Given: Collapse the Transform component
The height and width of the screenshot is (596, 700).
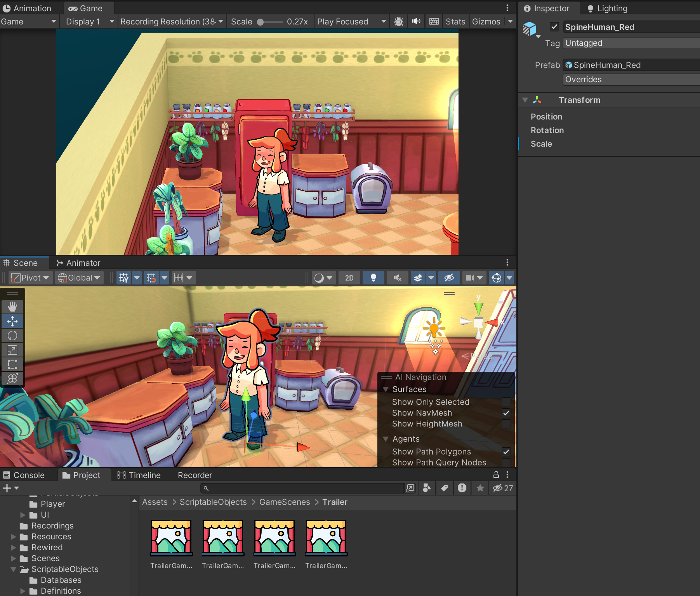Looking at the screenshot, I should click(x=525, y=100).
